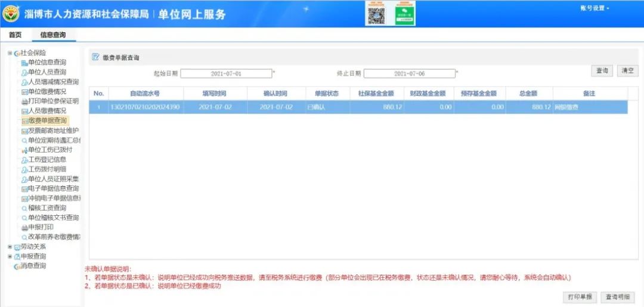Open the 账号设置 dropdown menu
644x307 pixels.
[595, 8]
